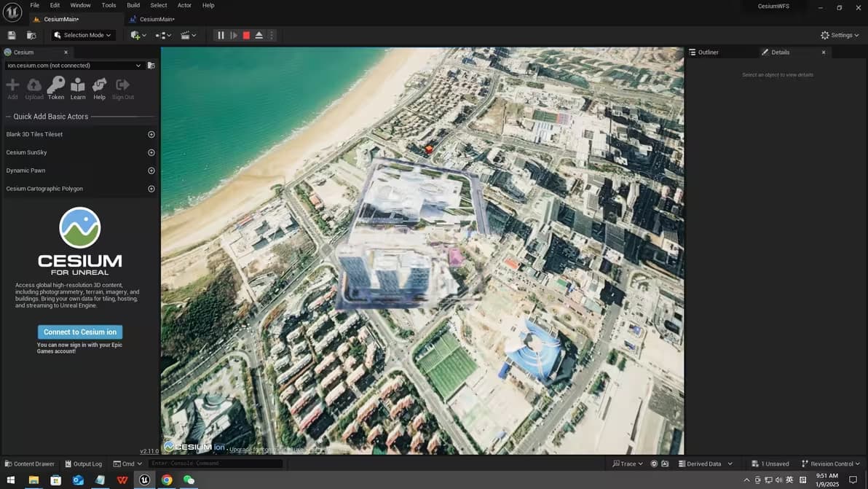Add Blank 3D Tiles Tileset via plus

(x=151, y=135)
